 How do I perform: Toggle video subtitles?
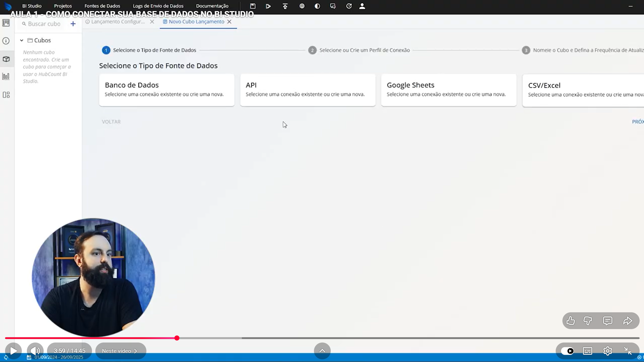point(588,351)
